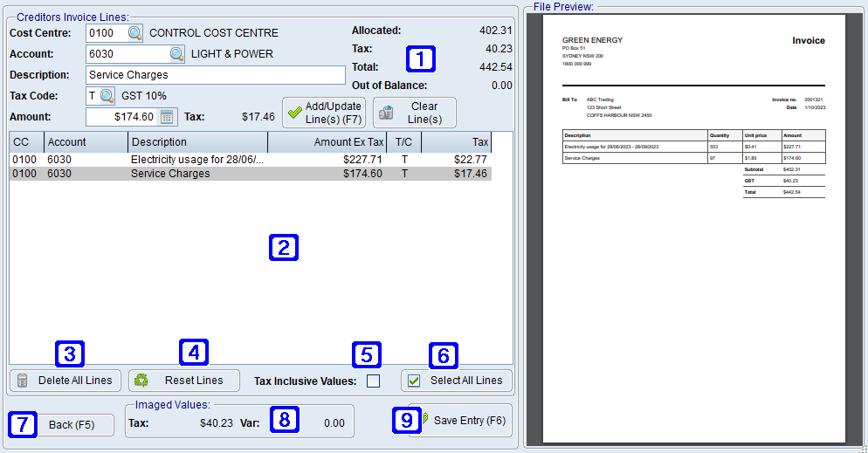
Task: Click into the Description text field
Action: (x=216, y=75)
